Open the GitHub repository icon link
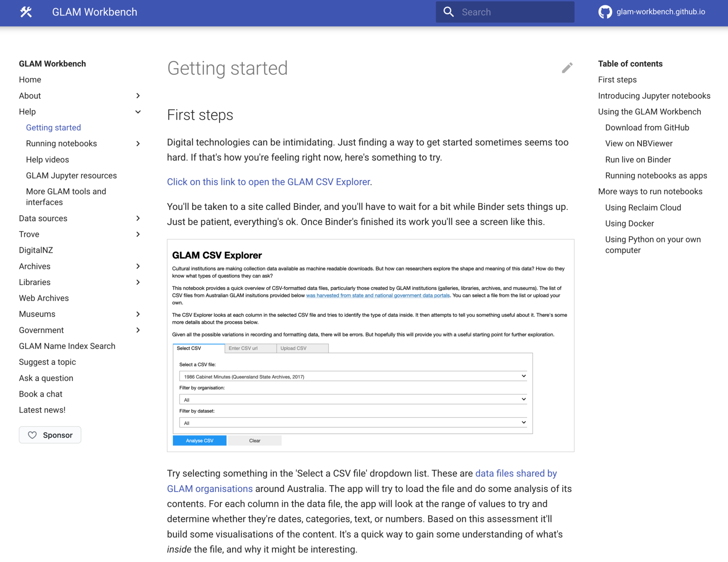The height and width of the screenshot is (562, 728). click(605, 12)
